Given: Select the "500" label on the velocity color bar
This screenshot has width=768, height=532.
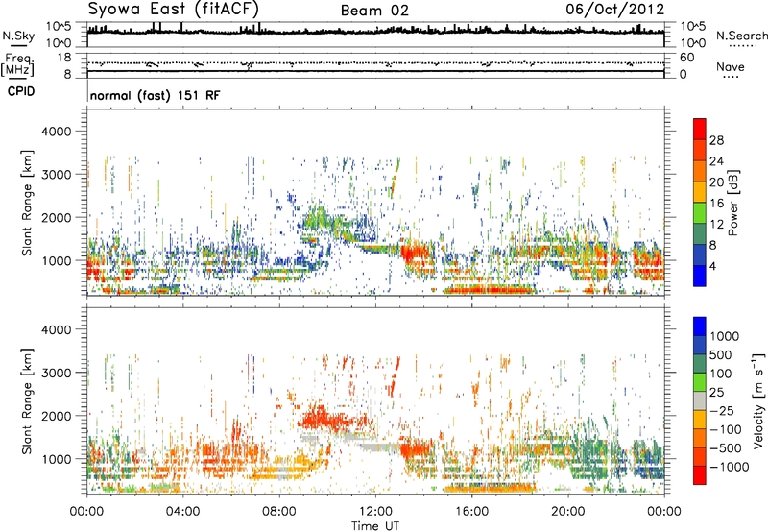Looking at the screenshot, I should tap(721, 355).
